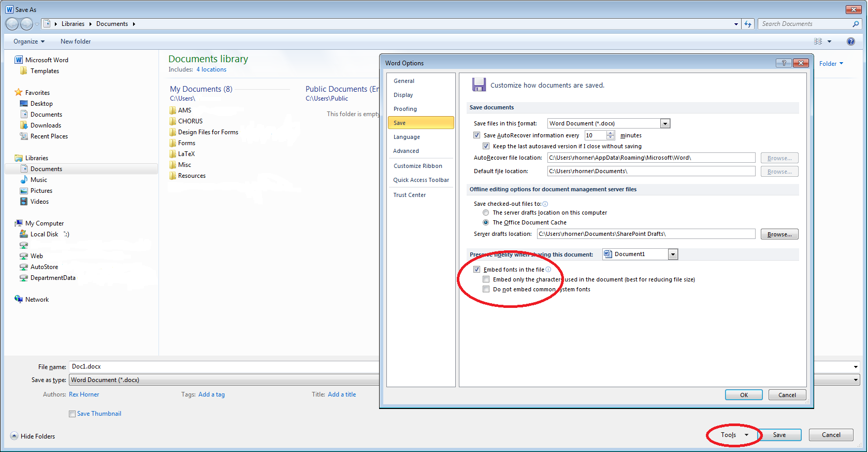Open the Arrange by Folder dropdown
The width and height of the screenshot is (868, 452).
pos(831,64)
